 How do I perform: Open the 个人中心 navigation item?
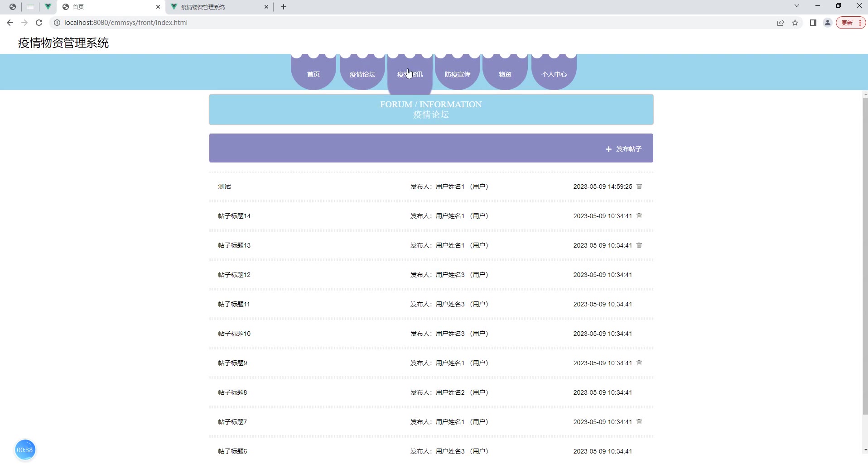(x=554, y=74)
